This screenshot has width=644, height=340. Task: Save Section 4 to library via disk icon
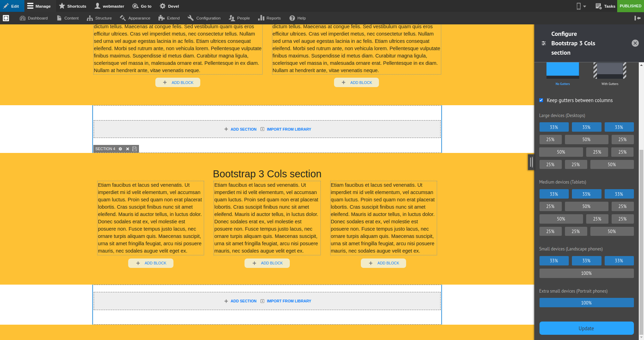(134, 149)
